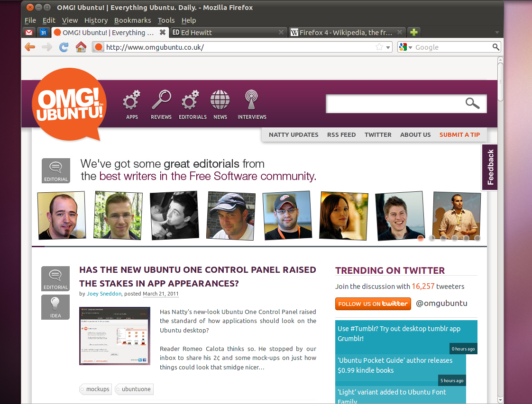Click the Back arrow navigation button
This screenshot has width=532, height=404.
[x=30, y=47]
